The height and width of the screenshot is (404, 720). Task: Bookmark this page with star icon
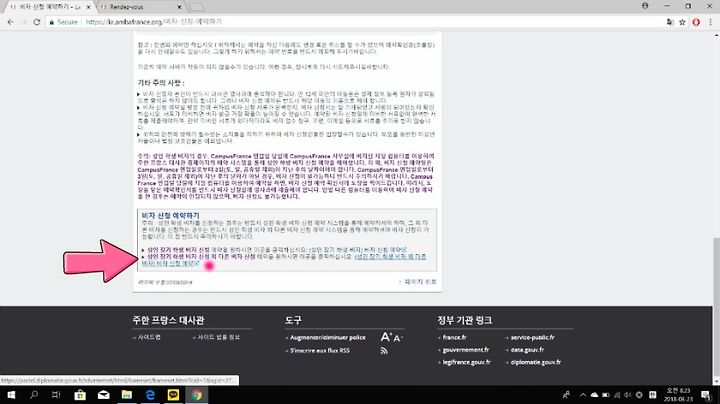[682, 22]
